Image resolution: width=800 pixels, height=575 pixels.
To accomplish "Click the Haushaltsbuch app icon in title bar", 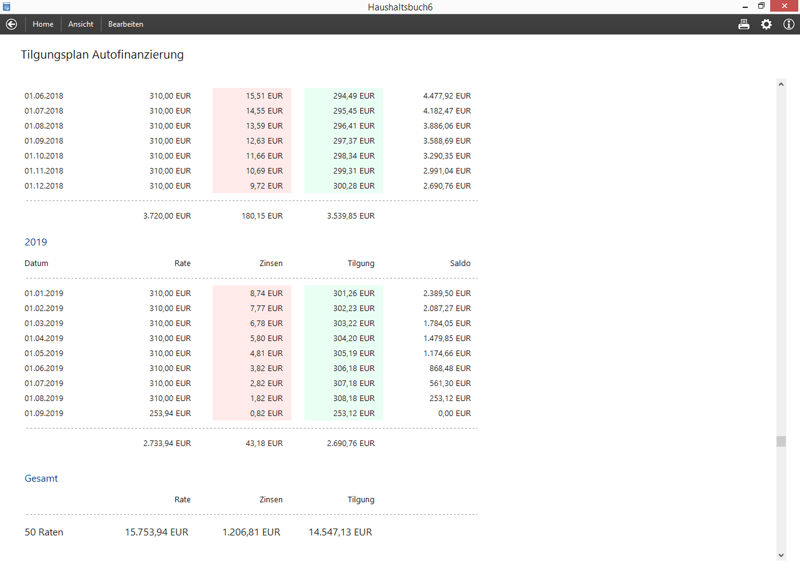I will tap(7, 7).
